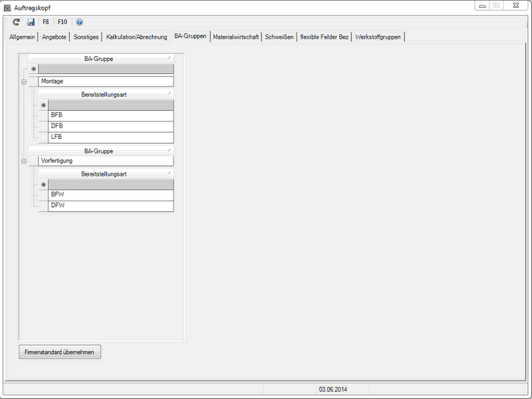The image size is (532, 399).
Task: Click the Auftragskopf window title icon
Action: [7, 6]
